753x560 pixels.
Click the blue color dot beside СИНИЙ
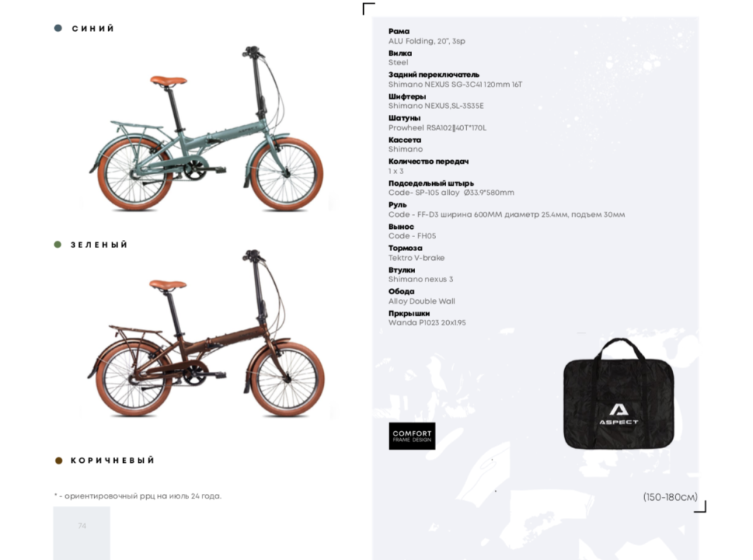click(58, 28)
